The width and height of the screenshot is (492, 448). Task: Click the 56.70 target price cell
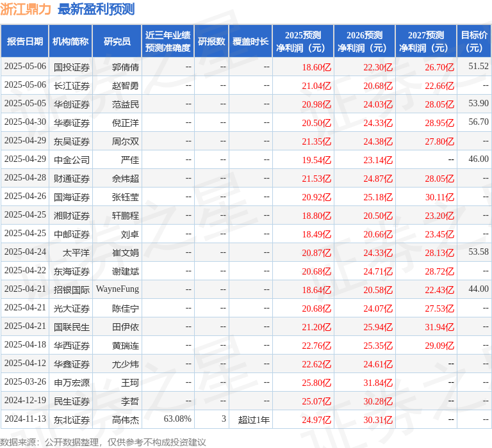[x=478, y=122]
